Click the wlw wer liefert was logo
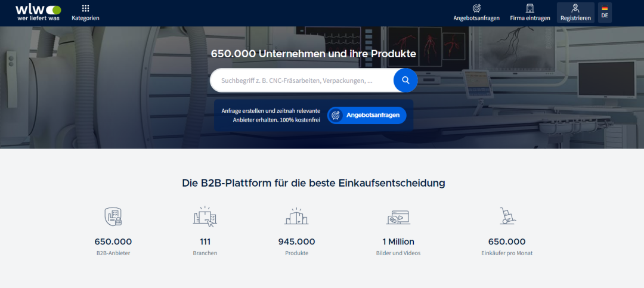The image size is (644, 288). point(38,13)
